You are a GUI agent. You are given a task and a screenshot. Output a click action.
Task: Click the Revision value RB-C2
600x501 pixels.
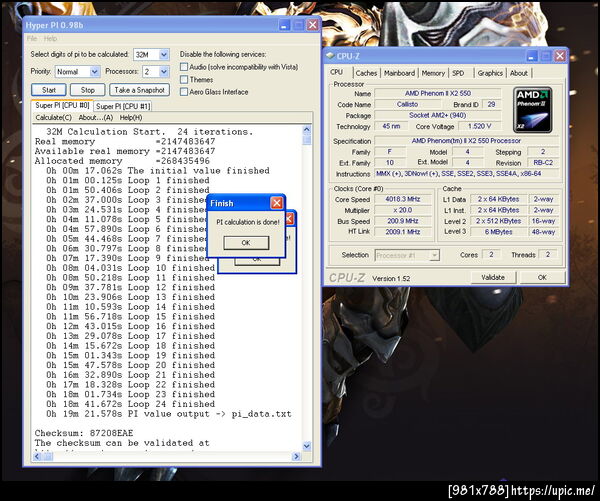(543, 162)
